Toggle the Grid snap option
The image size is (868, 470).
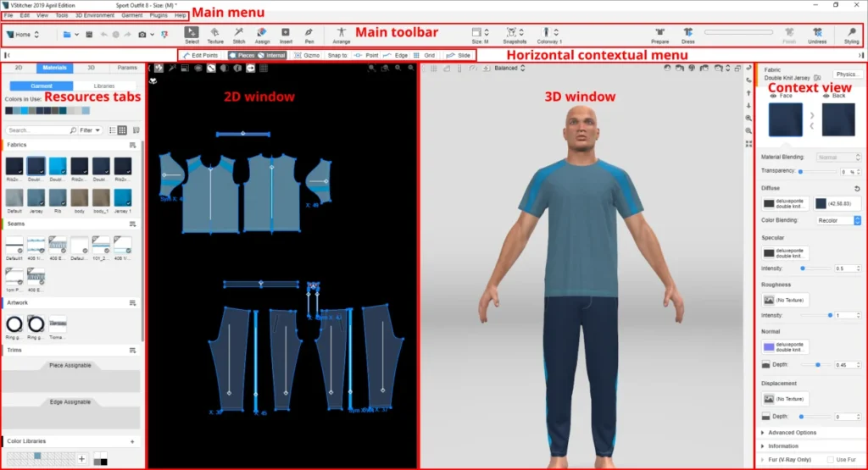coord(425,55)
